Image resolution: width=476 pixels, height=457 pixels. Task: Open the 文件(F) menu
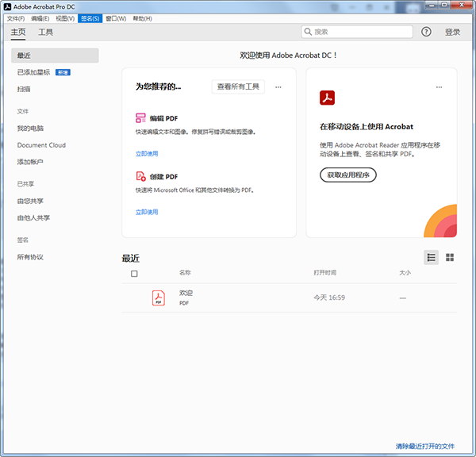[x=16, y=18]
